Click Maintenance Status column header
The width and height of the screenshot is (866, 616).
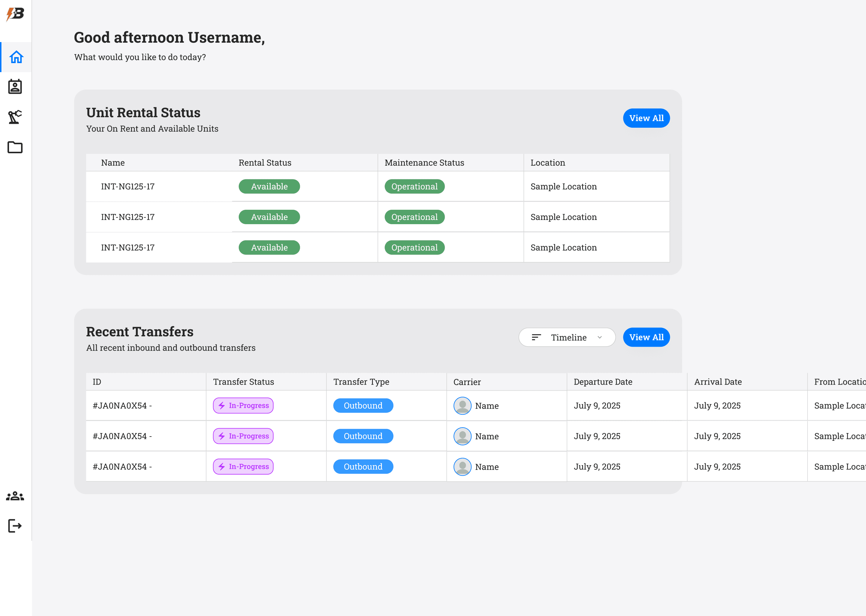(424, 163)
